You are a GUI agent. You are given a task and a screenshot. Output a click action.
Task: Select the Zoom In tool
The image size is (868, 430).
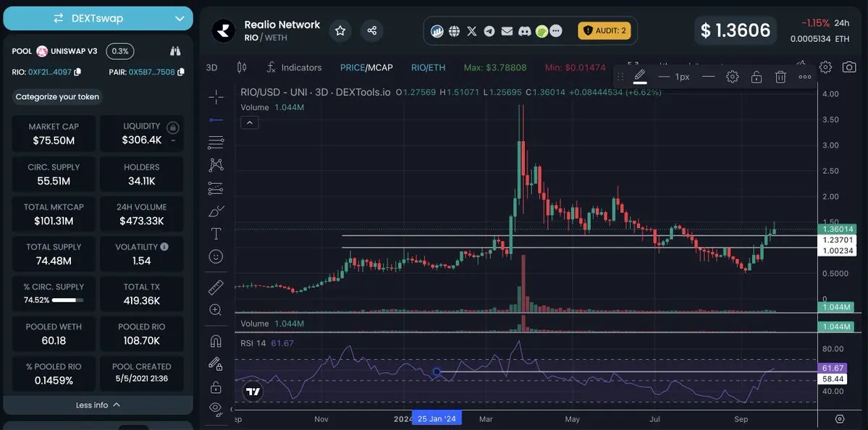coord(216,310)
